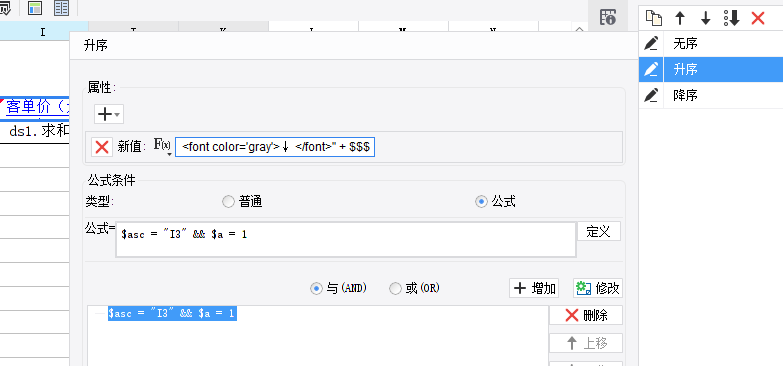Select 无序 in the condition list
Image resolution: width=783 pixels, height=366 pixels.
click(x=723, y=44)
